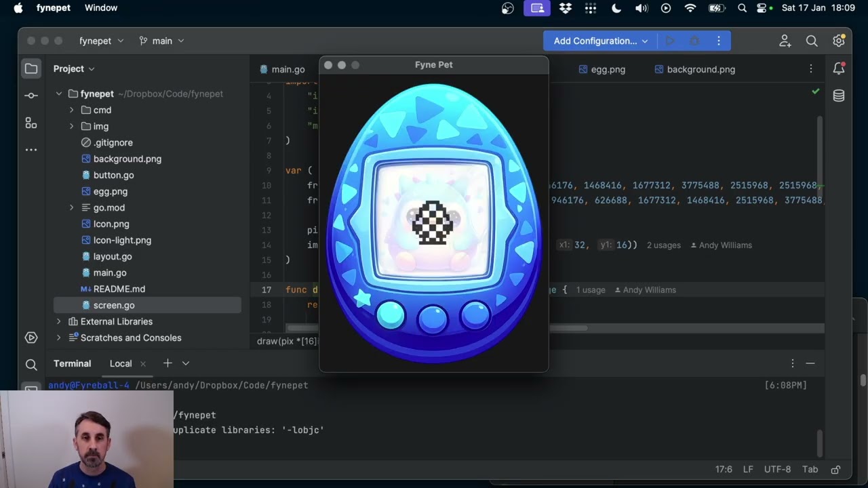Click cursor position 17:6 in status bar
The height and width of the screenshot is (488, 868).
[x=724, y=469]
